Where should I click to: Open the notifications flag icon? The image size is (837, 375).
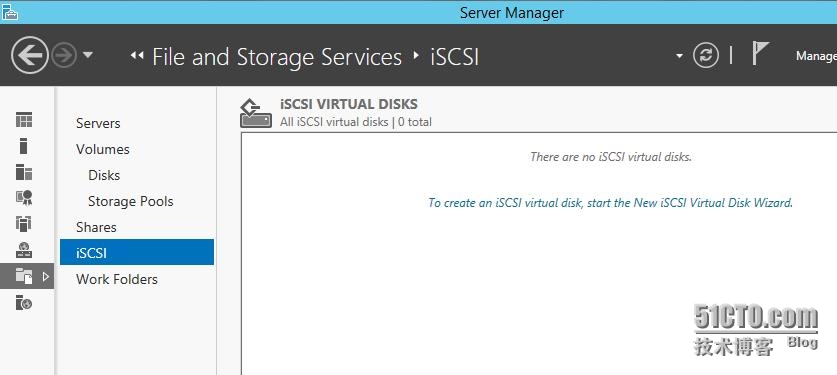(x=760, y=54)
